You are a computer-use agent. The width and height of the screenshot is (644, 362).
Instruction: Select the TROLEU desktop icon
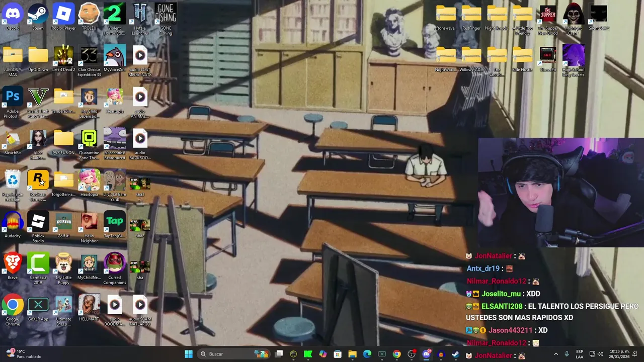coord(89,17)
